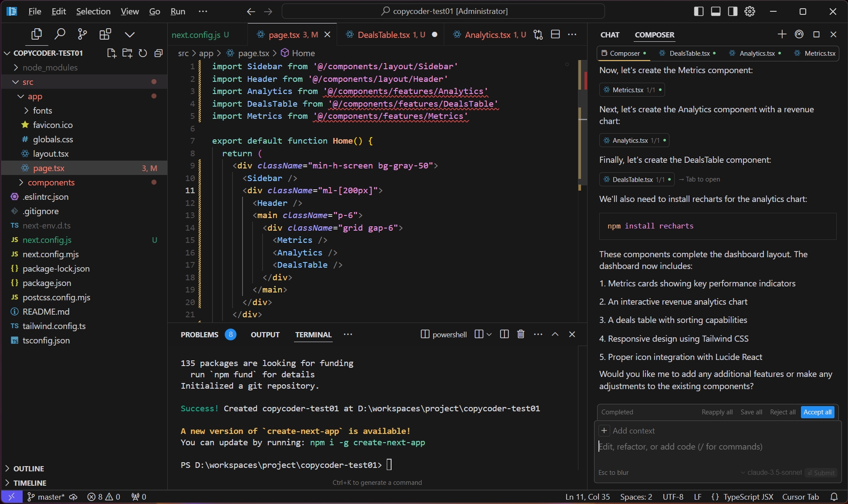Open the File menu
Screen dimensions: 848x504
pyautogui.click(x=35, y=11)
